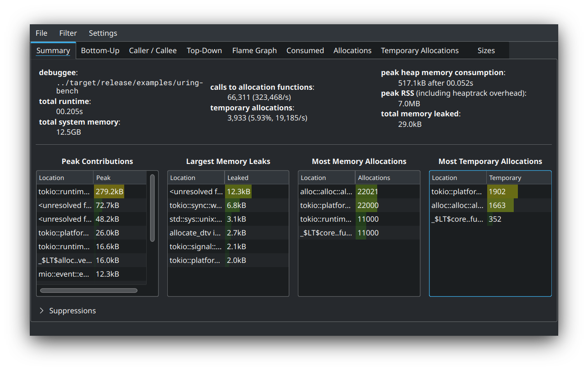Select the 279.2kB peak row

(x=92, y=191)
